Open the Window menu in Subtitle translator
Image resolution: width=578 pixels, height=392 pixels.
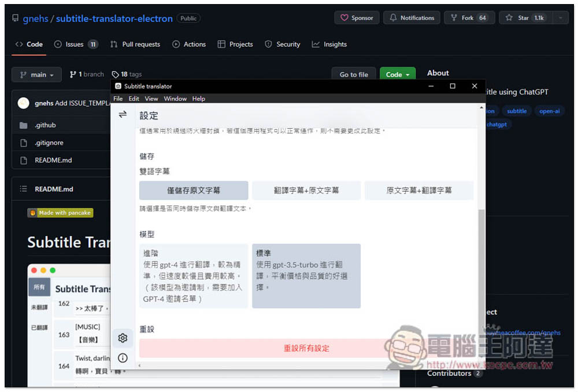175,99
